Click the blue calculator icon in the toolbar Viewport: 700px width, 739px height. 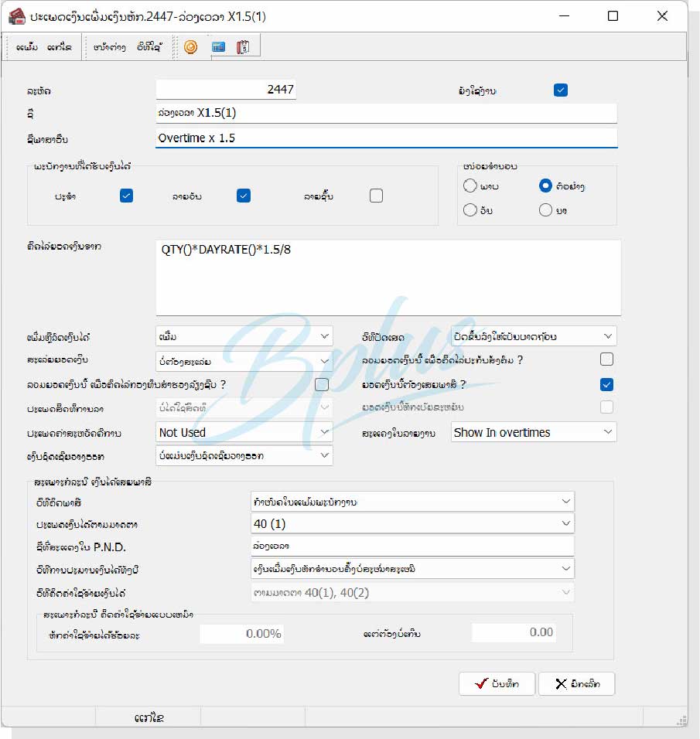pyautogui.click(x=218, y=47)
